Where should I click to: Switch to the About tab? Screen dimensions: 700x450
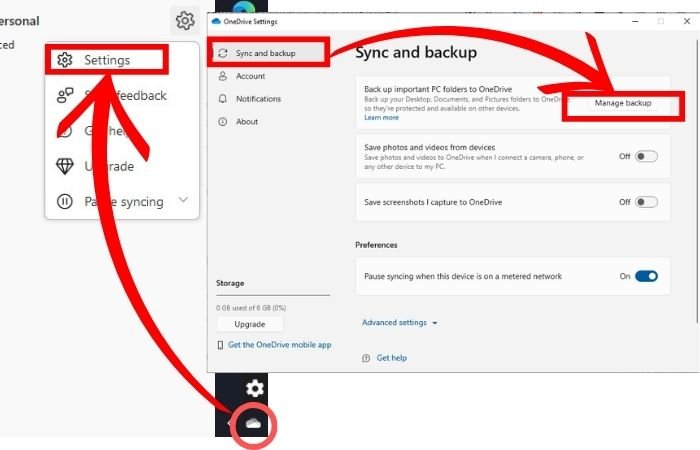269,121
